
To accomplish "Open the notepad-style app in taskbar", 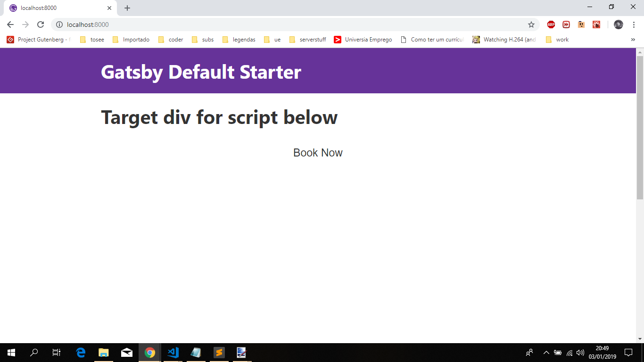I will coord(196,353).
